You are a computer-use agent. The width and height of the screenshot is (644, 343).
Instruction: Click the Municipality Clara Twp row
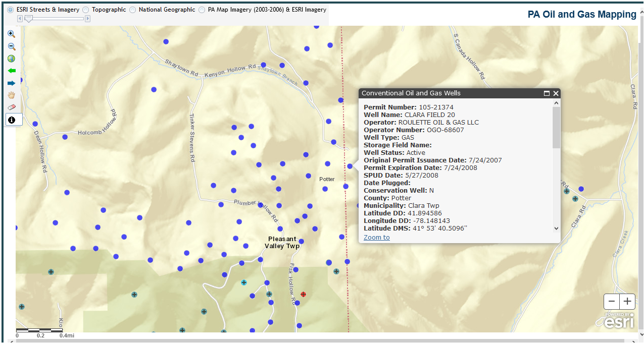(x=402, y=205)
